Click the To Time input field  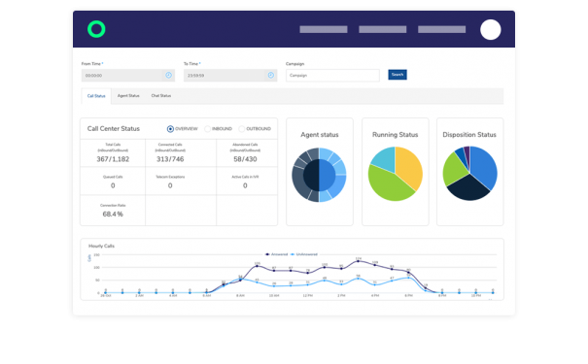pos(230,76)
